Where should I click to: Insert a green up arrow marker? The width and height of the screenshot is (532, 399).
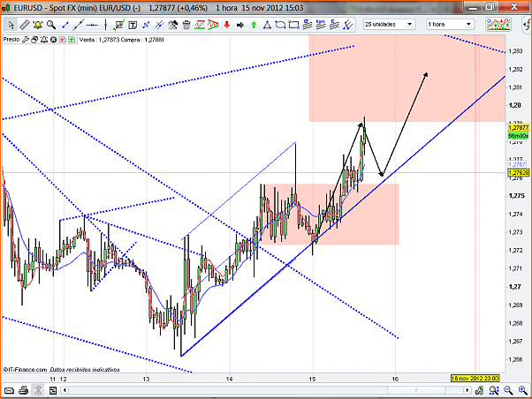pos(254,25)
